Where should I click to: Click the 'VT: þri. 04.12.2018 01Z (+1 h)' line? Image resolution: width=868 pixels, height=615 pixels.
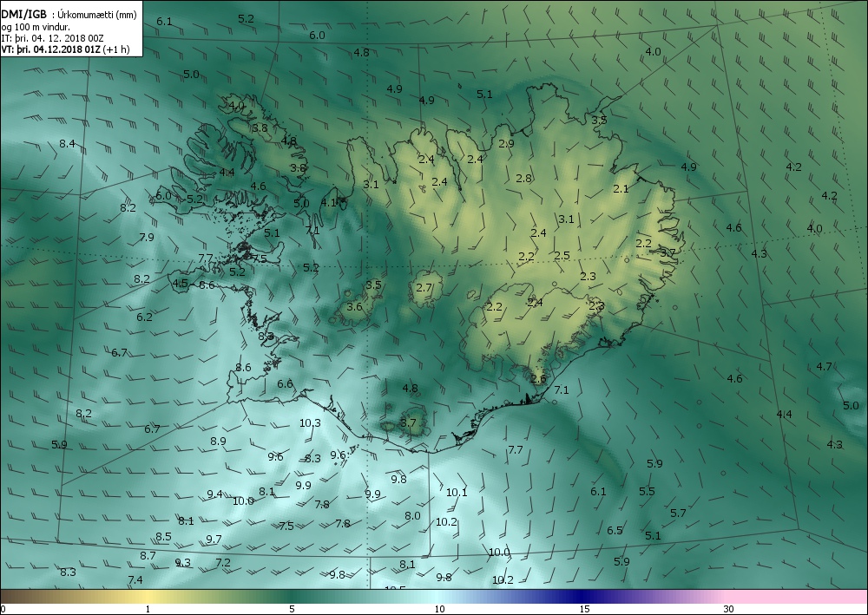[65, 49]
